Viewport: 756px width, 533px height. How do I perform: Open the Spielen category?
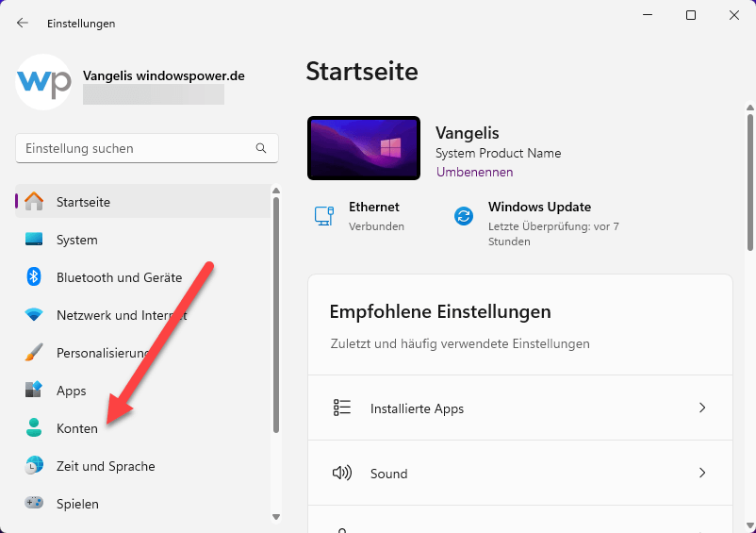click(142, 503)
